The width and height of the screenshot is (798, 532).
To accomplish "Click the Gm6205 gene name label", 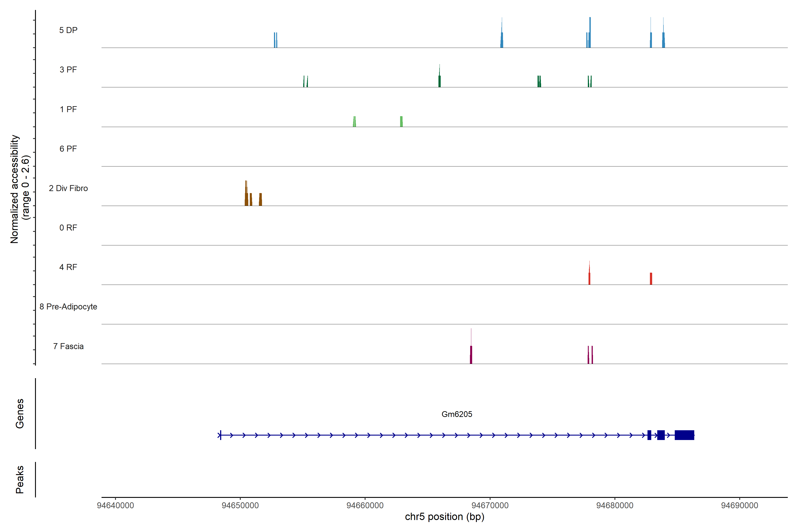I will [457, 414].
